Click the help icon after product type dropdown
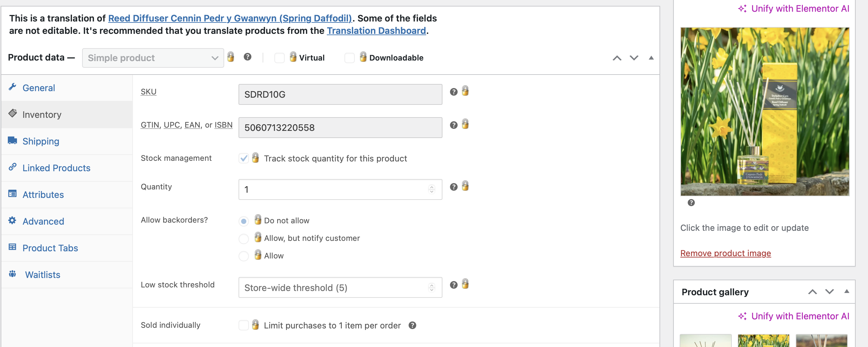Viewport: 868px width, 347px height. pos(247,57)
